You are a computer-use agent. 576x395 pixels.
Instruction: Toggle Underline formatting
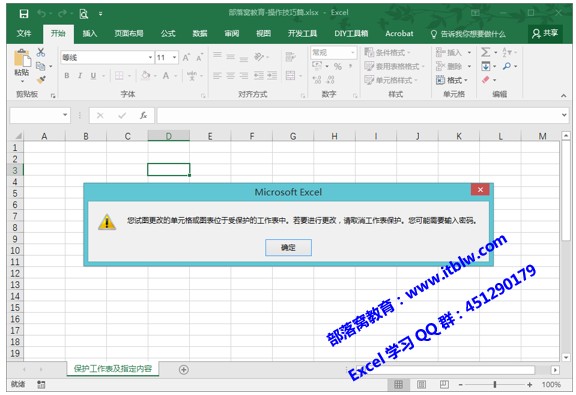(x=93, y=76)
